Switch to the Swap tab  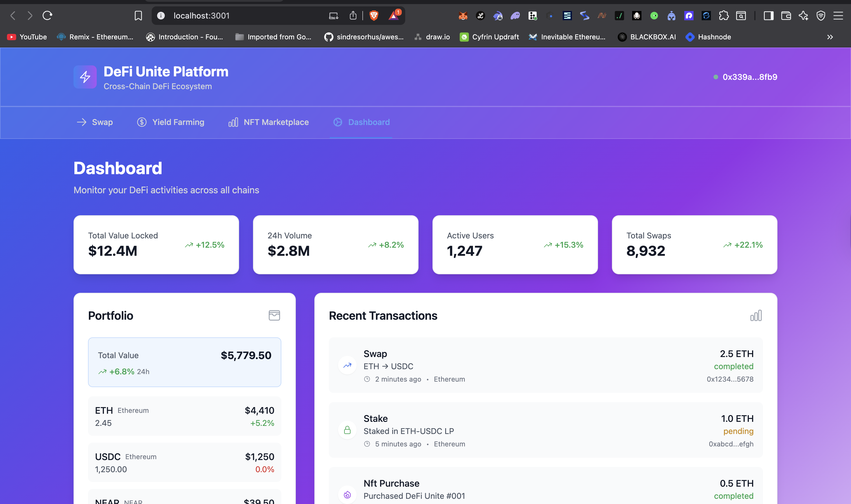click(95, 122)
